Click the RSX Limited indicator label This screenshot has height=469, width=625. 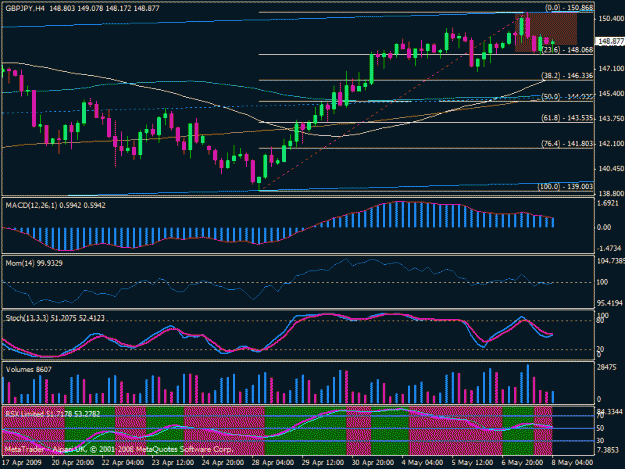52,414
